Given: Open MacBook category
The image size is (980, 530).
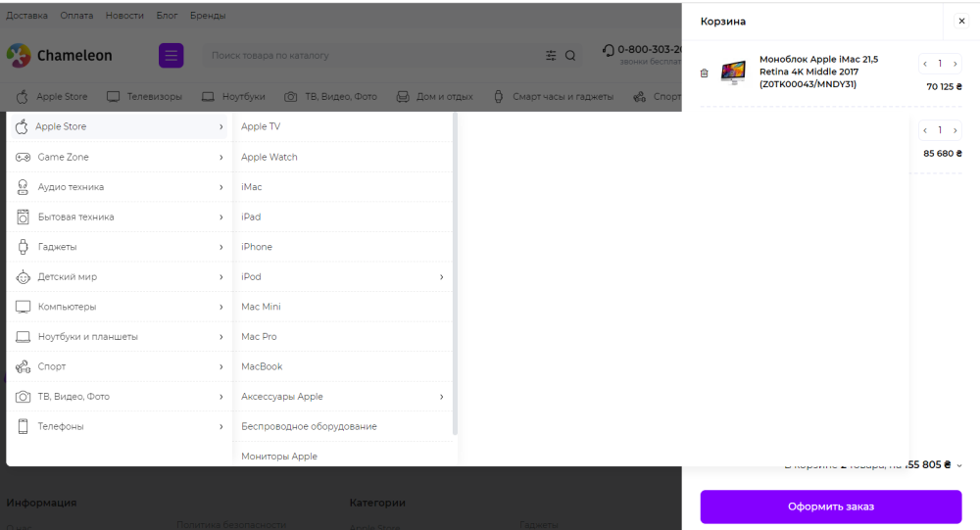Looking at the screenshot, I should [x=262, y=366].
